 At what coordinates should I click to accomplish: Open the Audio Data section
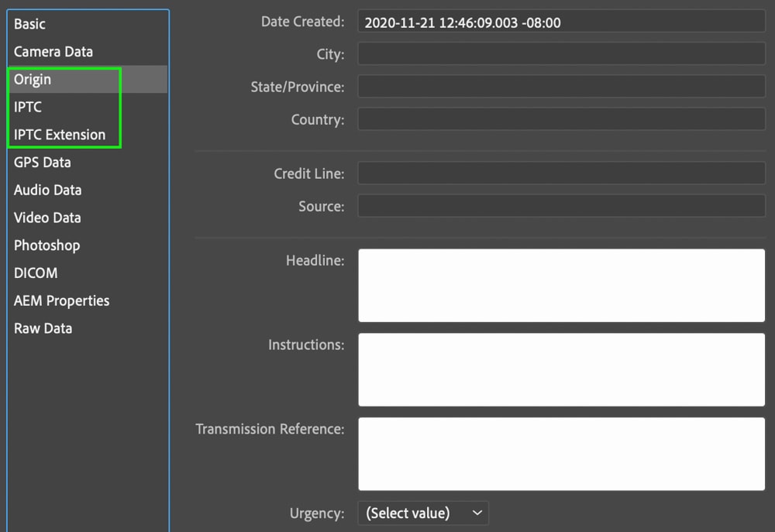pos(46,190)
